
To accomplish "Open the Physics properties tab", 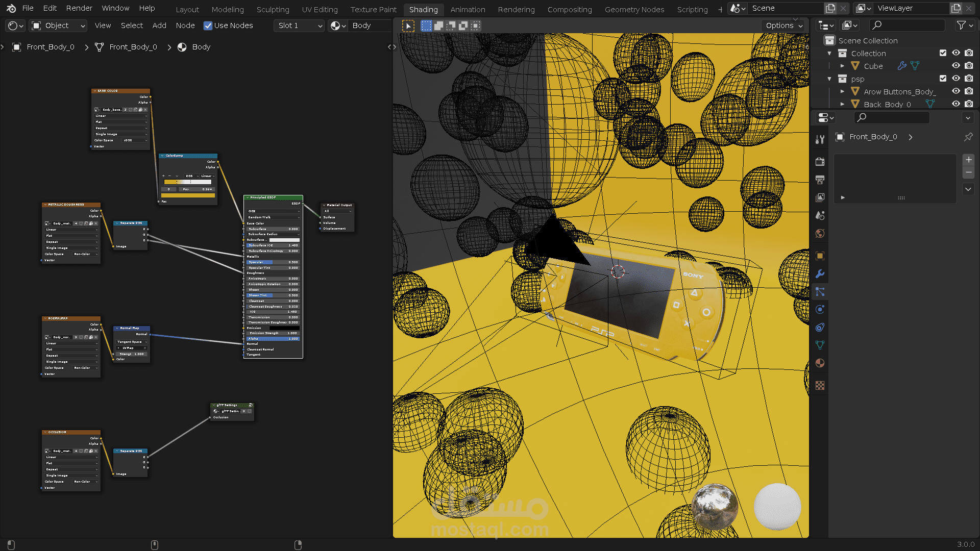I will [x=820, y=310].
